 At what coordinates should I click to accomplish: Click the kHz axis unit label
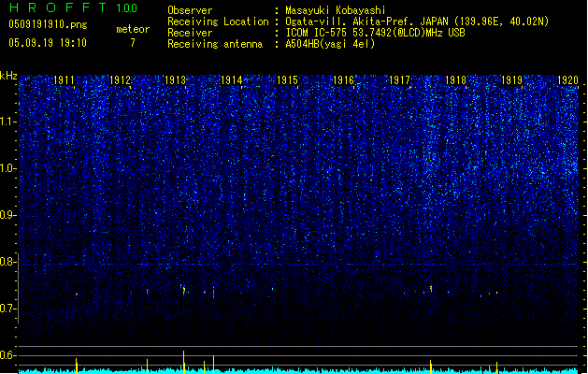click(x=8, y=76)
